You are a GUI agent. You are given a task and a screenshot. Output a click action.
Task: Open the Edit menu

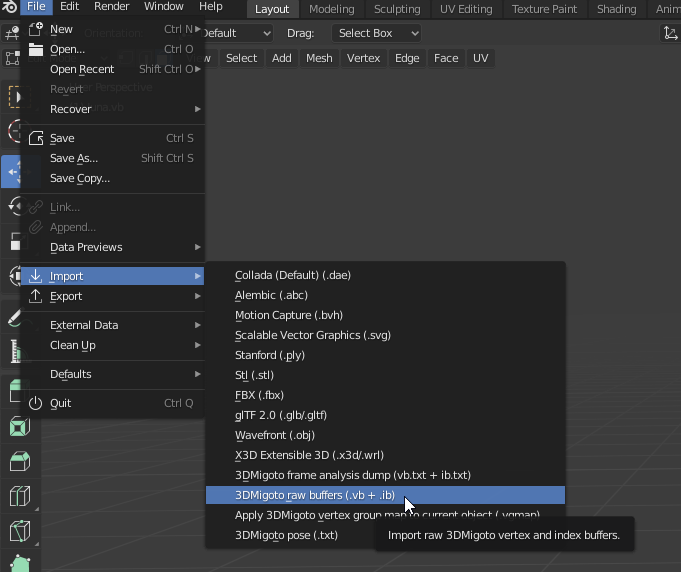[x=69, y=7]
